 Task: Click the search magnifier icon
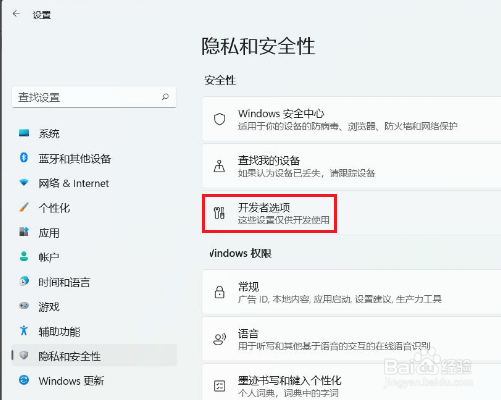[x=165, y=97]
